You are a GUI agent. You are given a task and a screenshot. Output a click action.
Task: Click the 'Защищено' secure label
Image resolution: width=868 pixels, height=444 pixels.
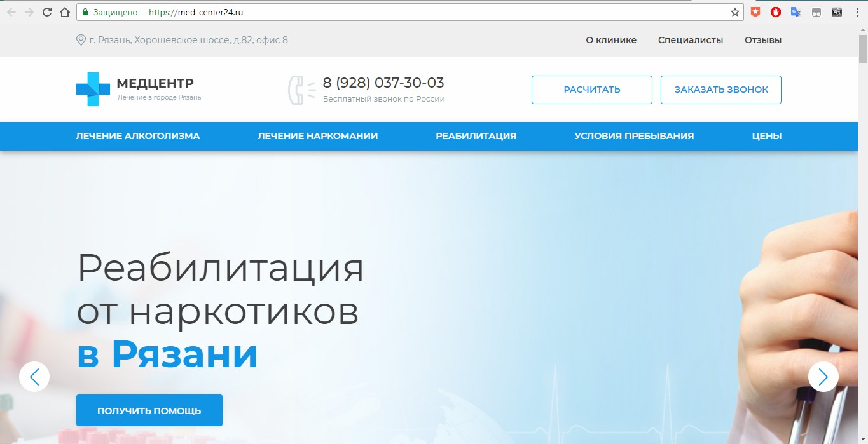115,12
